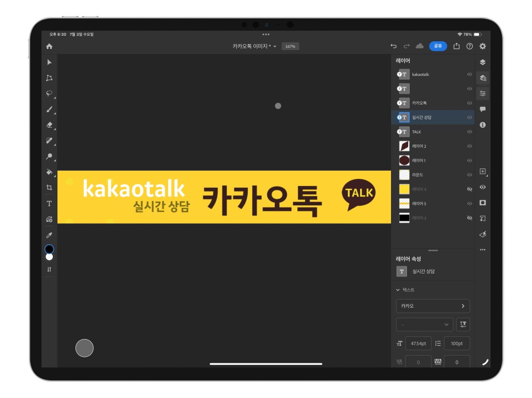The image size is (532, 398).
Task: Select the 레이어 2 thumbnail
Action: click(404, 146)
